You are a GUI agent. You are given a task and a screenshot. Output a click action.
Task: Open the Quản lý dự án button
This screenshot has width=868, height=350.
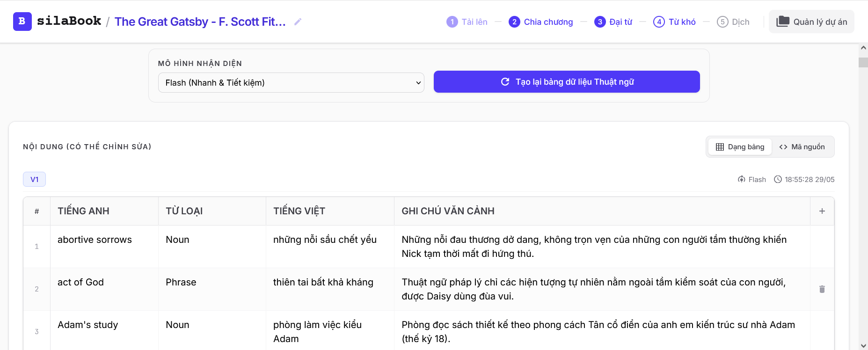tap(811, 22)
